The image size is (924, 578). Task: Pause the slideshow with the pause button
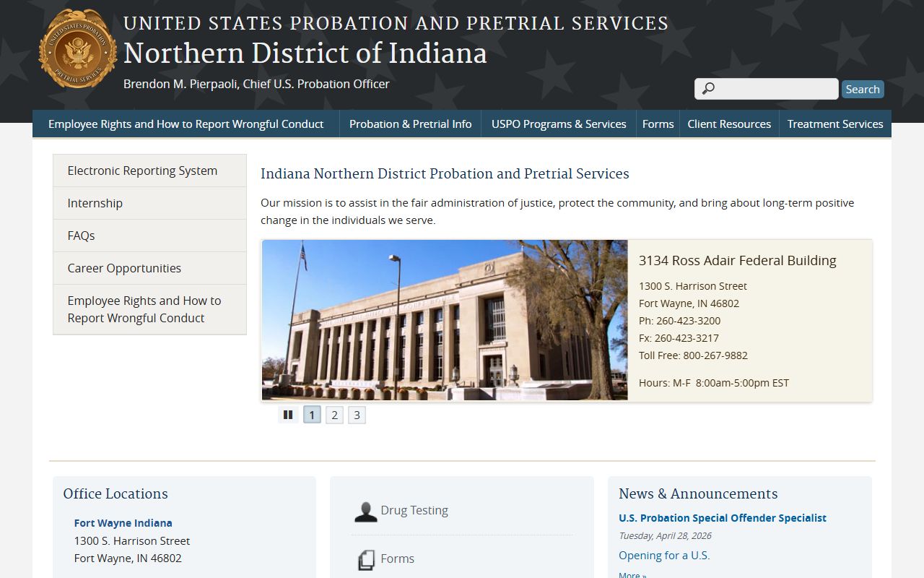point(288,415)
